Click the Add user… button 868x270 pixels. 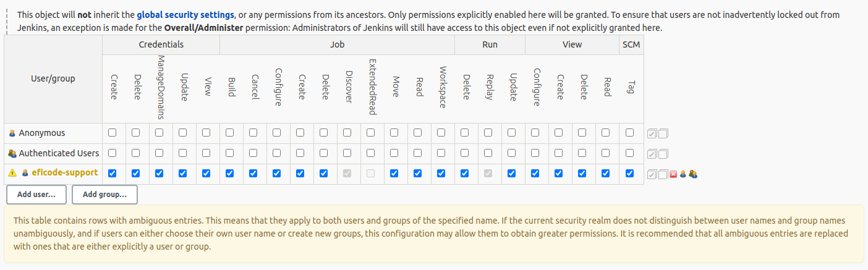pyautogui.click(x=36, y=194)
